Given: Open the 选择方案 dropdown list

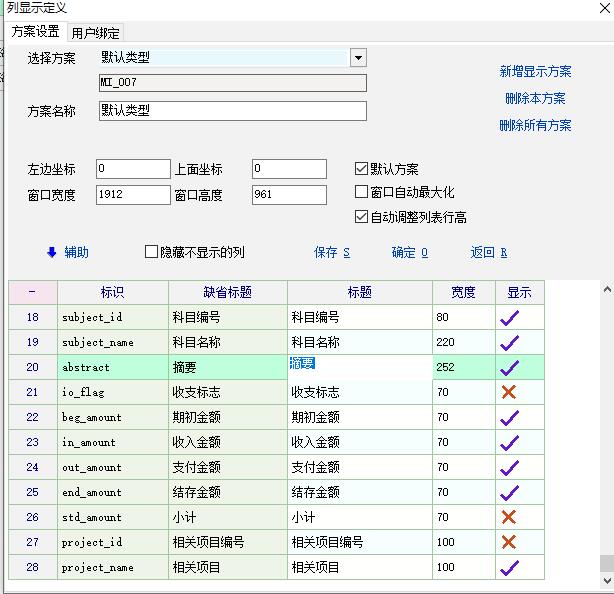Looking at the screenshot, I should point(358,59).
